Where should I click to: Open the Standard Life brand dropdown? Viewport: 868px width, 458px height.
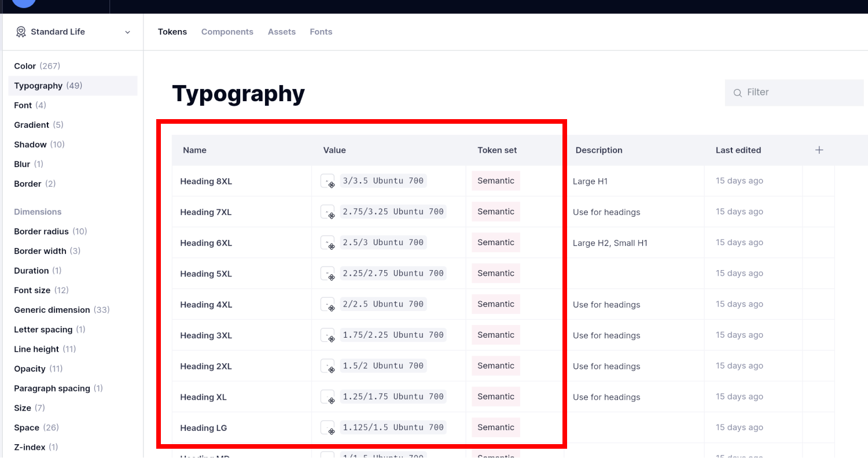[x=73, y=32]
